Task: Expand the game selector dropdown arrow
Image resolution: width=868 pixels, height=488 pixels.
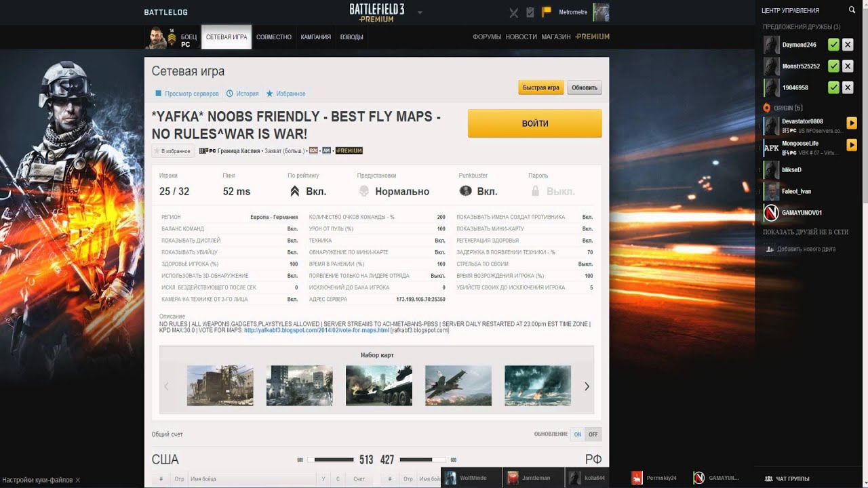Action: 420,12
